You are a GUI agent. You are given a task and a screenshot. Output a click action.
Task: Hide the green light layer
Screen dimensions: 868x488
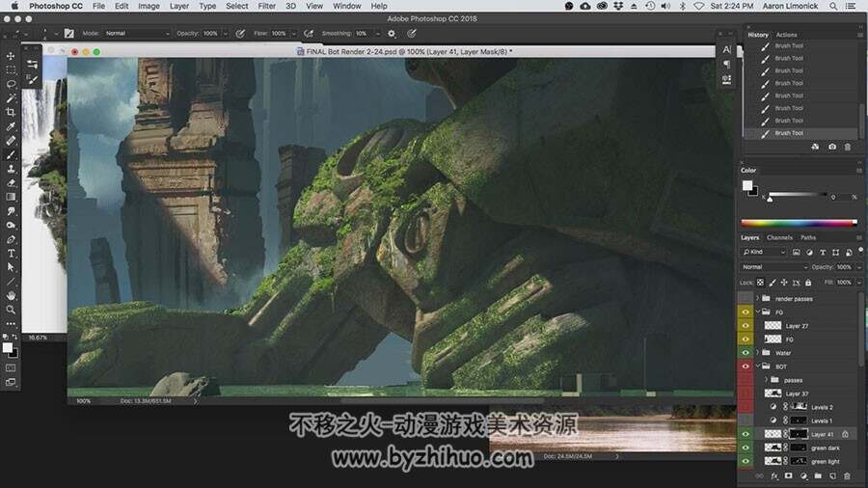point(746,461)
